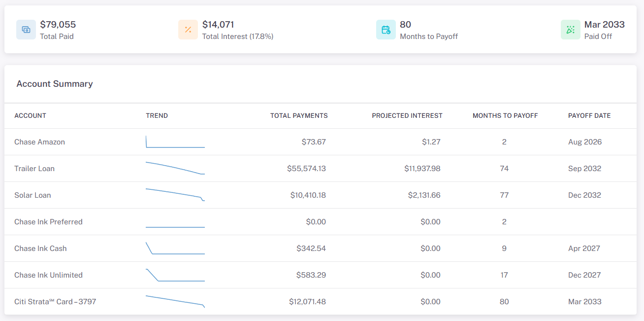Click the Chase Ink Cash trend sparkline
This screenshot has width=644, height=321.
pos(175,248)
